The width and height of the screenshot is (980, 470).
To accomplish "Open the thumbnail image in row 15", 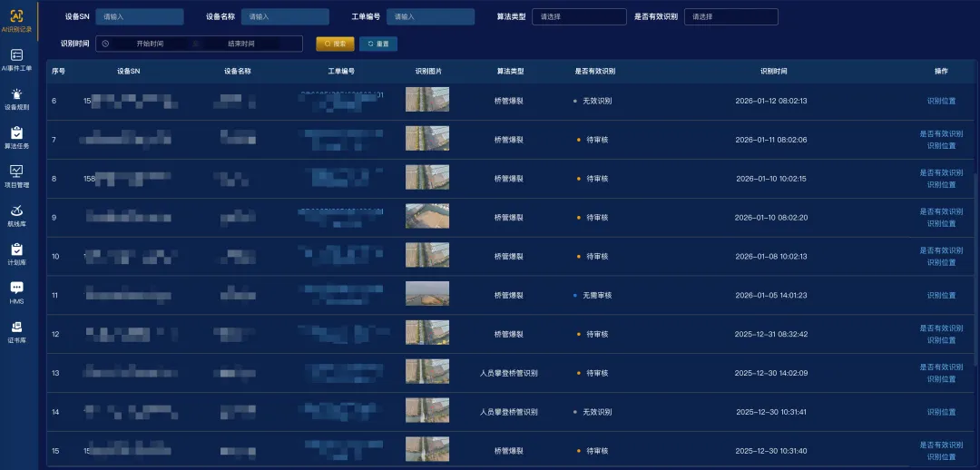I will coord(426,449).
